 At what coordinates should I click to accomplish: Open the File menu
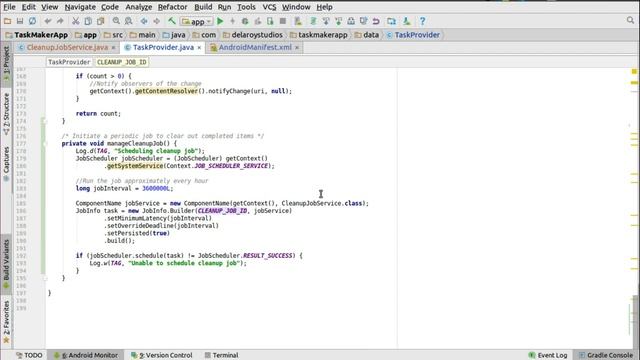click(x=9, y=7)
